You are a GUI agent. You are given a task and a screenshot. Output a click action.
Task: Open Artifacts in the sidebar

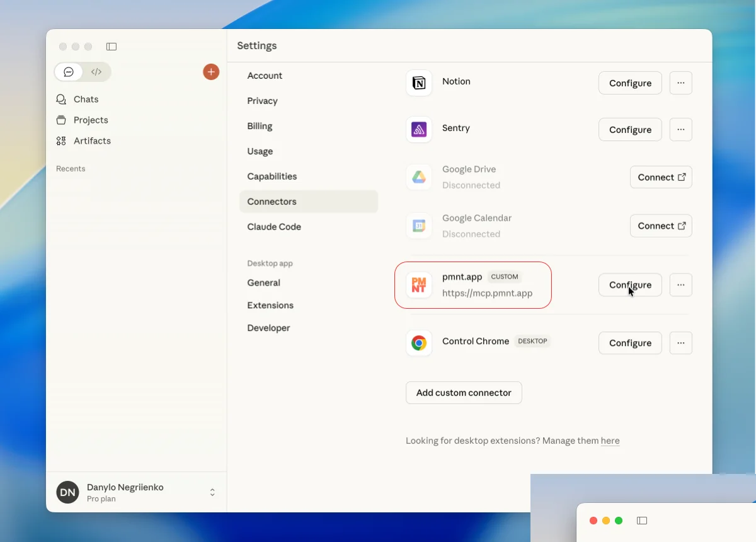(x=92, y=141)
